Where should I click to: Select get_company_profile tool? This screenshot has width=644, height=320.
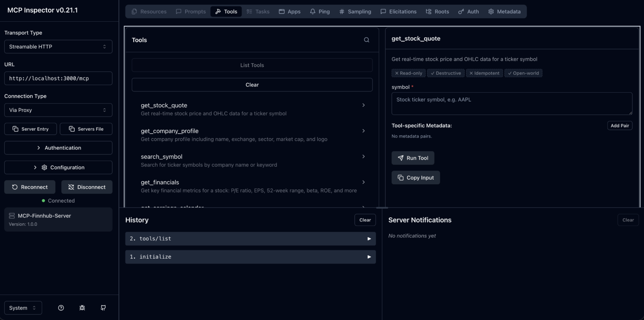252,135
